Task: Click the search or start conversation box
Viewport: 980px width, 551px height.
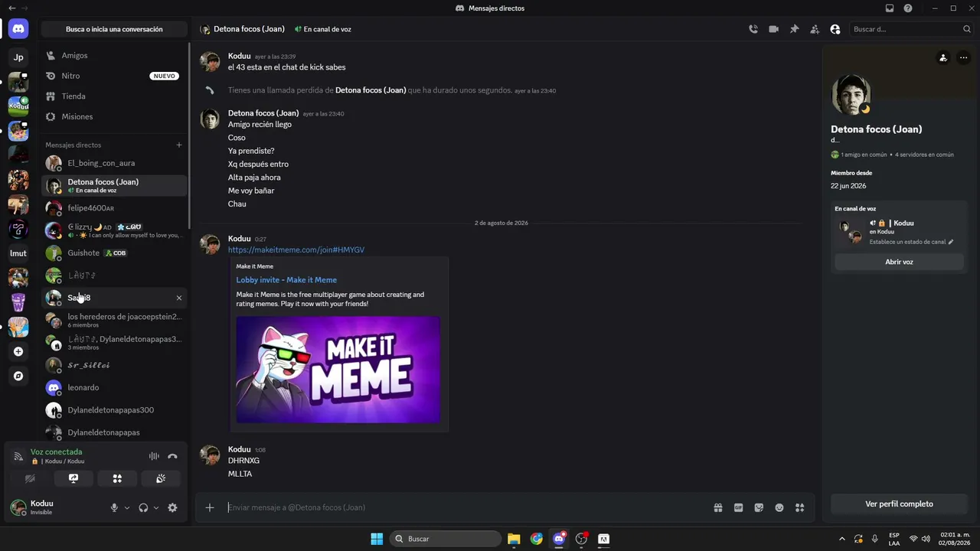Action: click(114, 29)
